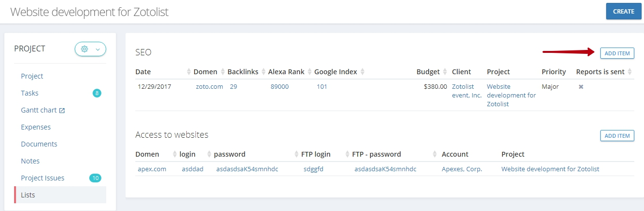The width and height of the screenshot is (644, 211).
Task: Add item to Access to websites list
Action: pos(617,135)
